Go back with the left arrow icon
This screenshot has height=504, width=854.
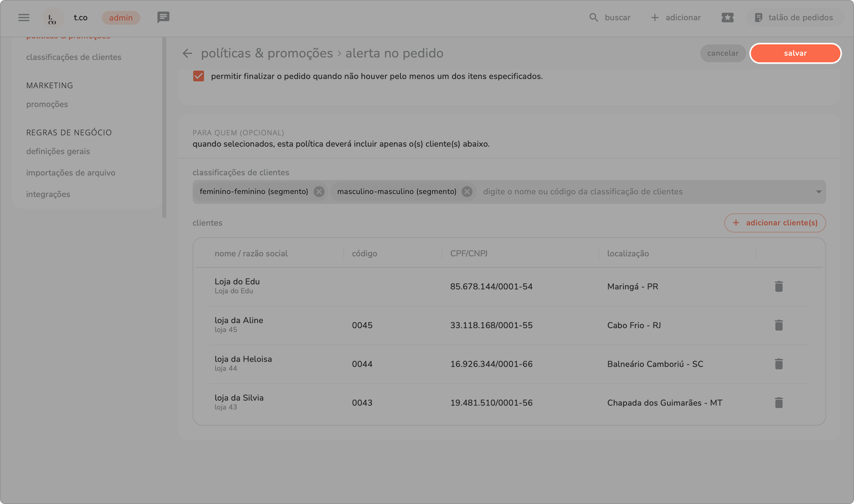[187, 53]
